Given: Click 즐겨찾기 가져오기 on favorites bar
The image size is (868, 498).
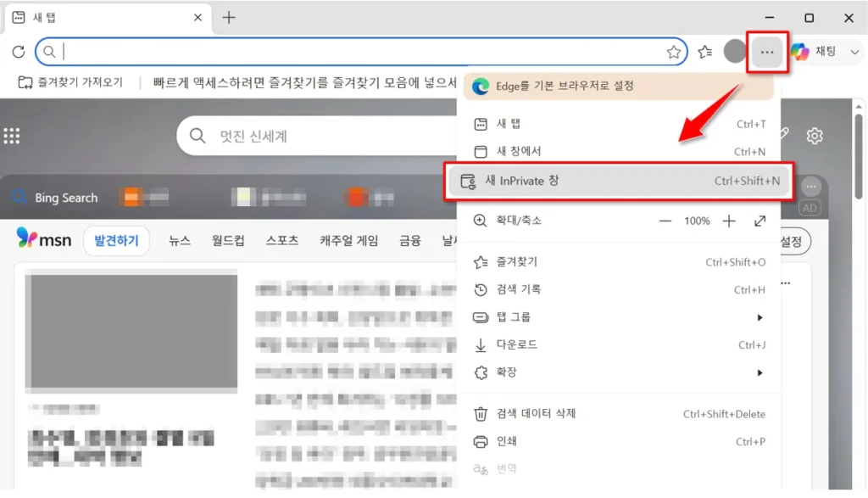Looking at the screenshot, I should pos(70,82).
